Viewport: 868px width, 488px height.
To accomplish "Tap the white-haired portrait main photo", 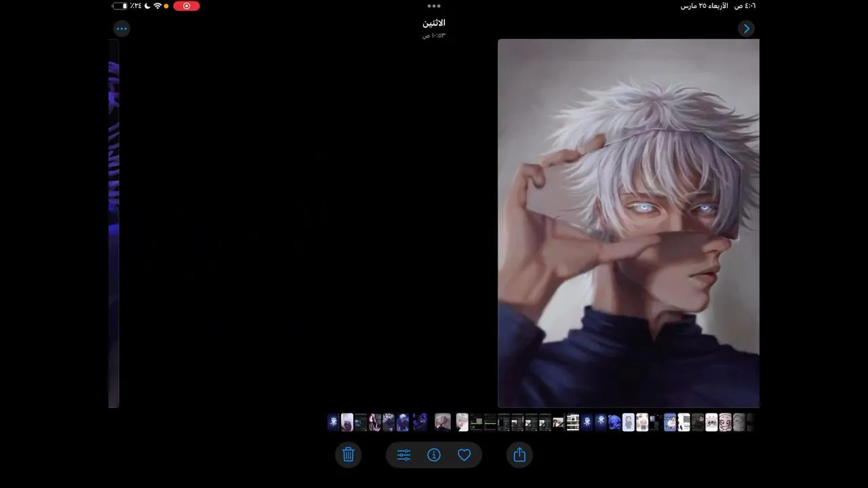I will point(629,223).
